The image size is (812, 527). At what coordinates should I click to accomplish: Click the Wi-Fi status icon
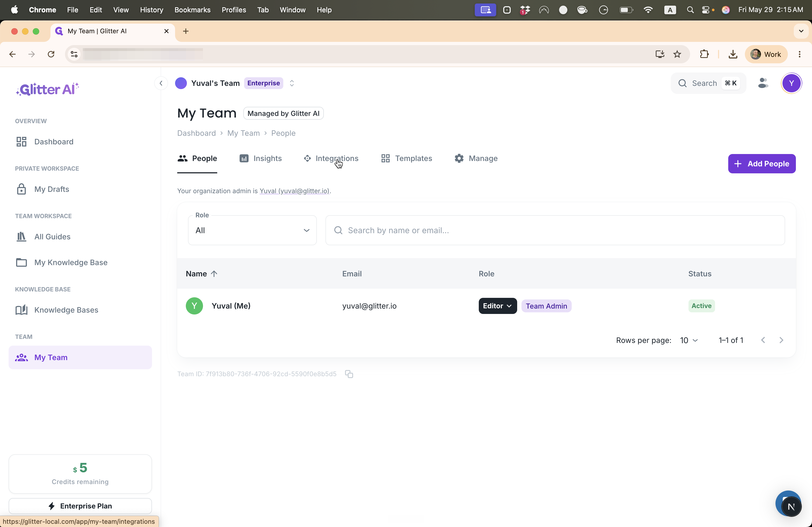click(648, 10)
